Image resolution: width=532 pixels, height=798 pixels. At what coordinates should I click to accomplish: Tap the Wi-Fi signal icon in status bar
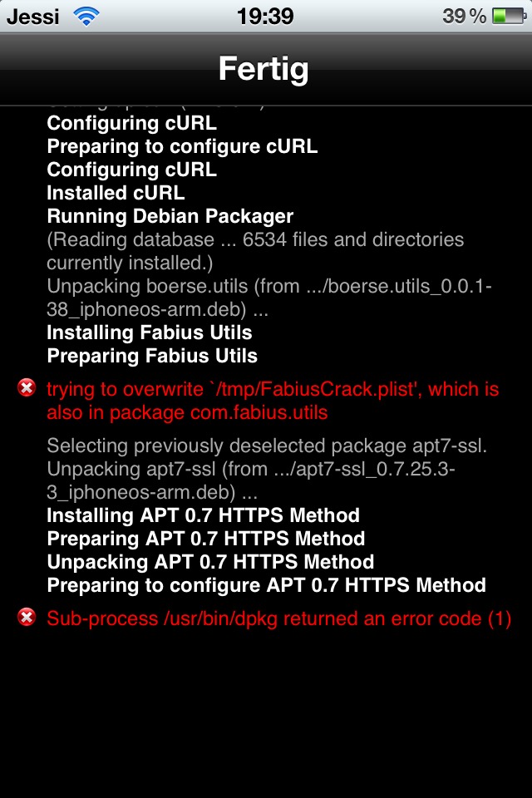(85, 16)
